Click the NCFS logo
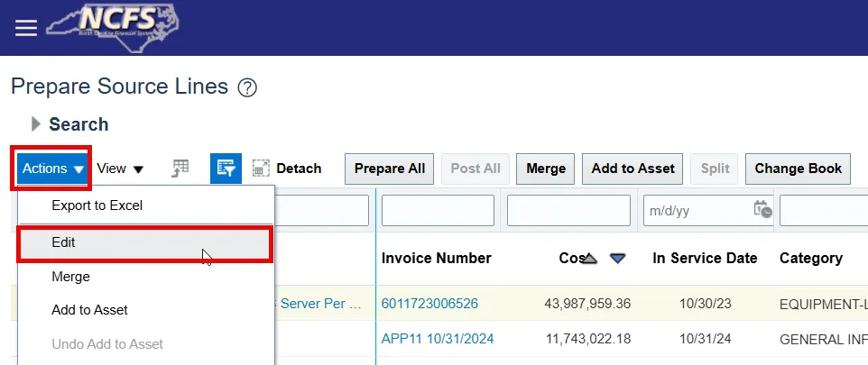868x365 pixels. (x=112, y=27)
